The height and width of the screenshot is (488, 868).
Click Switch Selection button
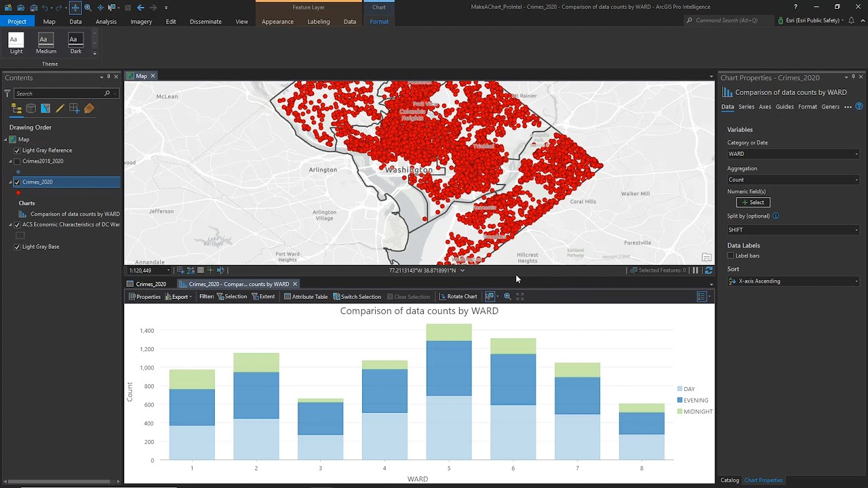(357, 296)
